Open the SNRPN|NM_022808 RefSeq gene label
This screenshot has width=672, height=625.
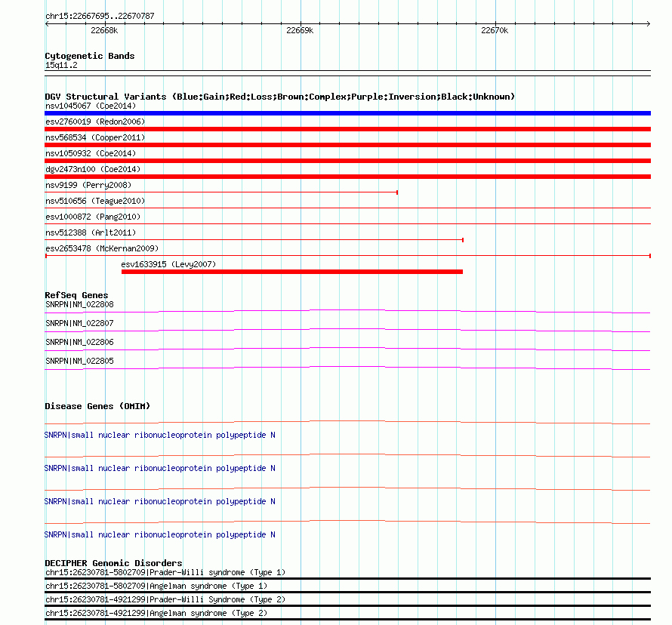pos(80,305)
